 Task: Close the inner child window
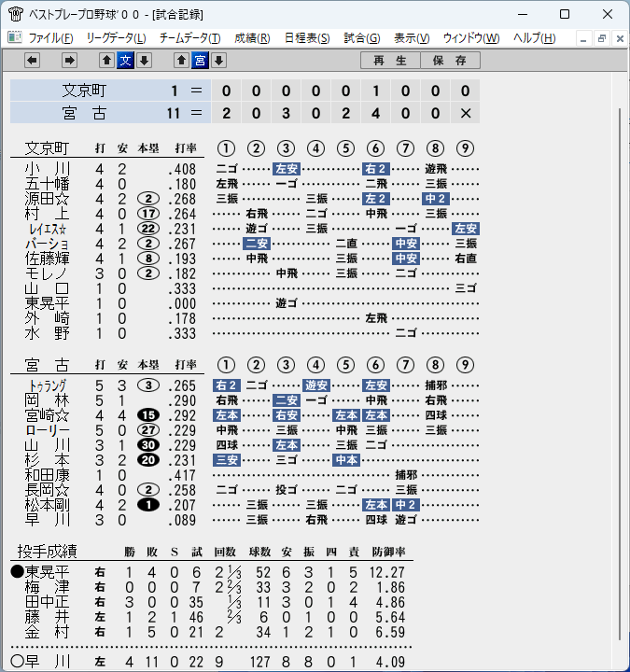click(620, 39)
